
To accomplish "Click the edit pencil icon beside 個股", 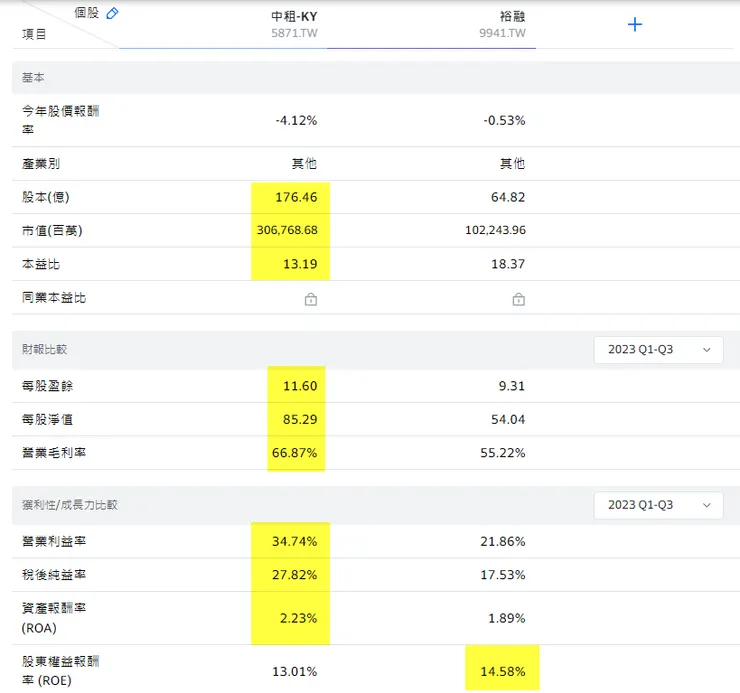I will click(x=112, y=13).
